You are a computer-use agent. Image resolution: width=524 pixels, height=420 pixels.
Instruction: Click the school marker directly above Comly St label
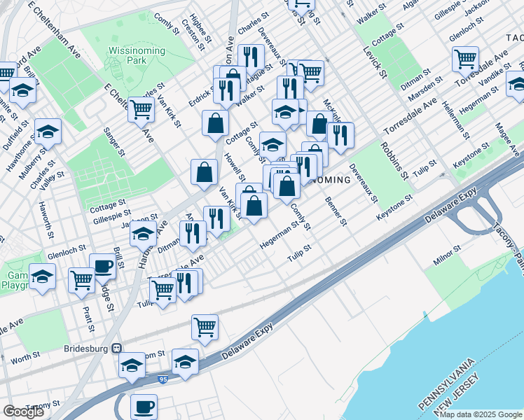pyautogui.click(x=273, y=145)
